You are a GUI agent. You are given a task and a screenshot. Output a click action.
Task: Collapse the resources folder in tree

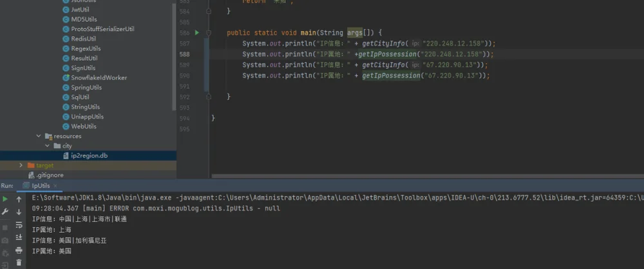click(x=39, y=135)
